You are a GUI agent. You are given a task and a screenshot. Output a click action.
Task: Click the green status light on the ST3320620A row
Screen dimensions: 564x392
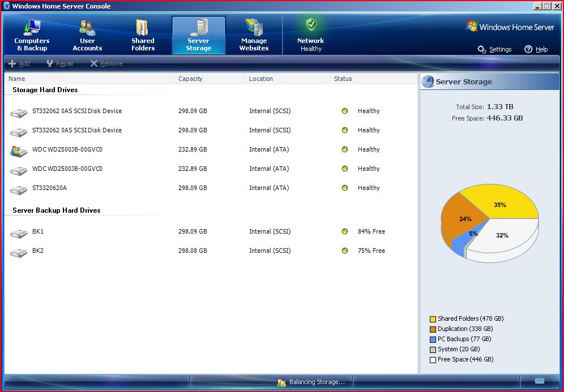(x=345, y=188)
